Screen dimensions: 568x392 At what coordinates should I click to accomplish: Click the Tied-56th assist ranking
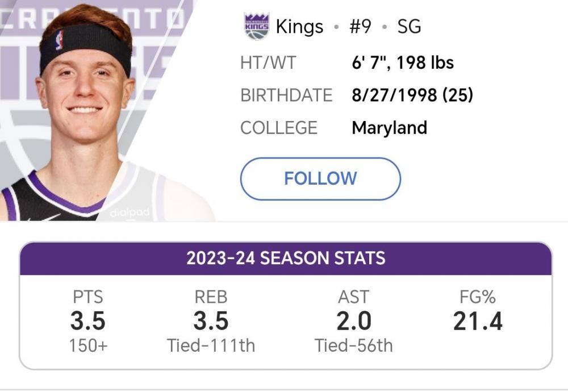tap(354, 345)
